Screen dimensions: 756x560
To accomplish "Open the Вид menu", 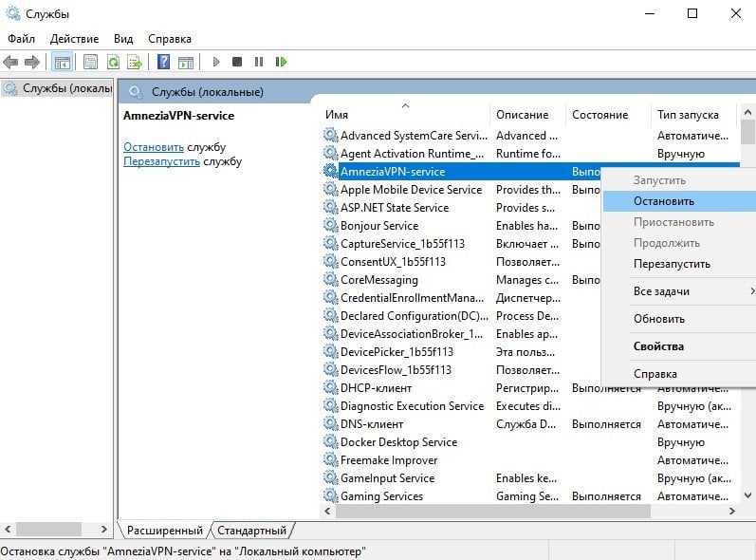I will click(123, 39).
